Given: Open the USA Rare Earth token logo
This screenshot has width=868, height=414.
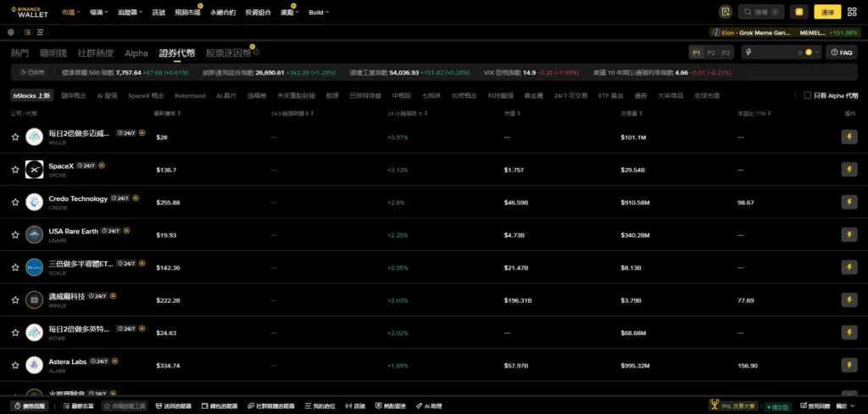Looking at the screenshot, I should pos(34,235).
